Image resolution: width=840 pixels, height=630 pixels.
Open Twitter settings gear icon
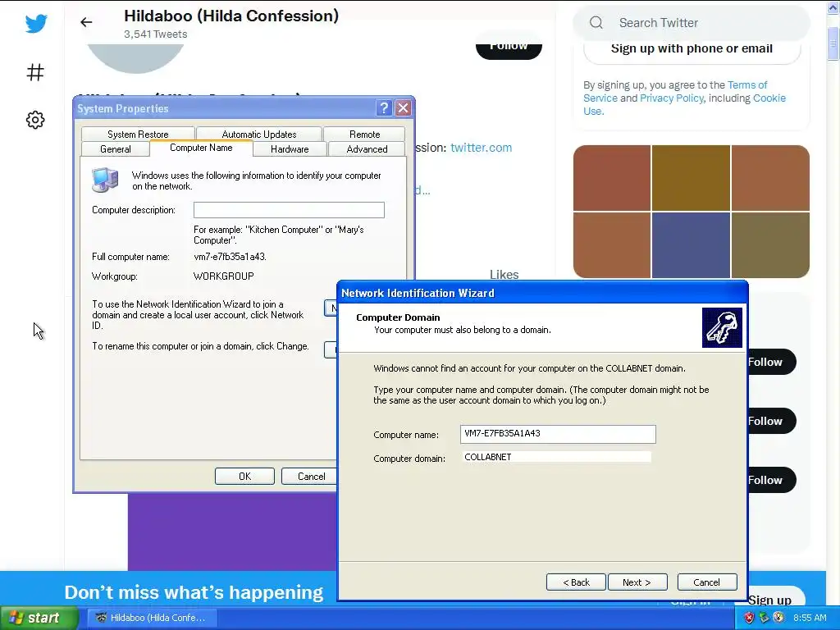[35, 120]
